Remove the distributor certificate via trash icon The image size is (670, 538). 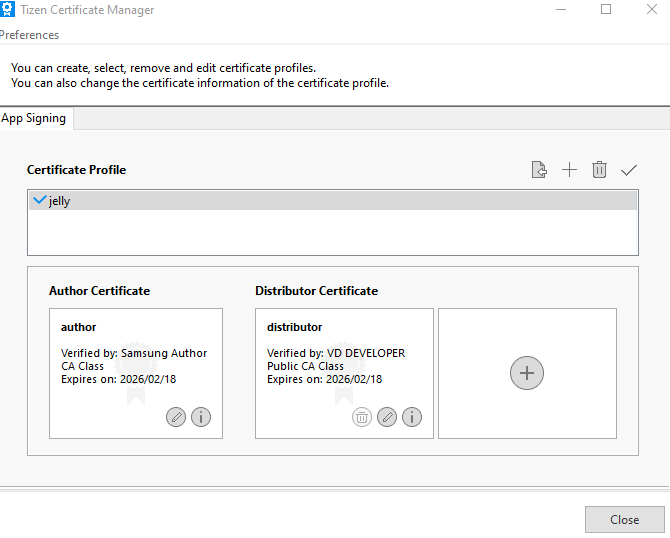tap(362, 417)
